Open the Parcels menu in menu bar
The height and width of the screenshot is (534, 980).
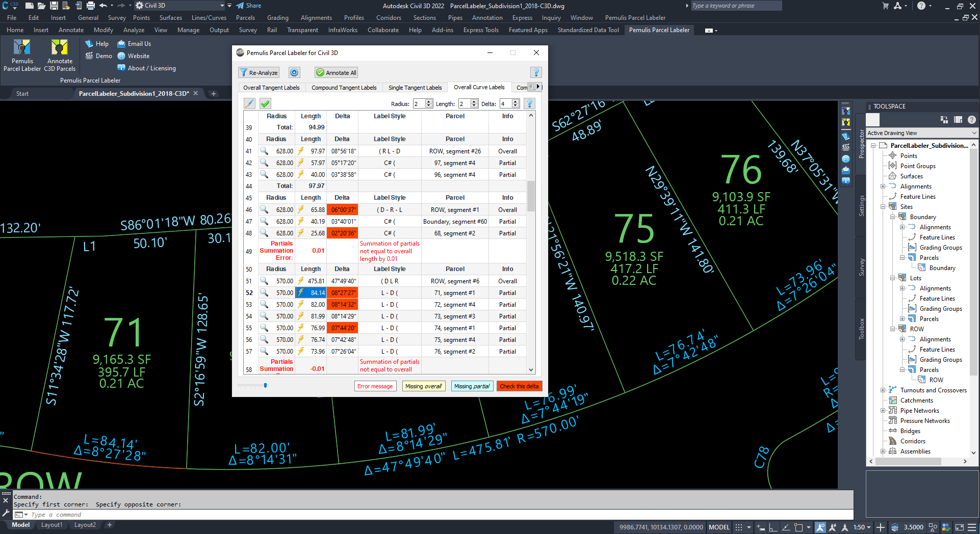(x=245, y=18)
